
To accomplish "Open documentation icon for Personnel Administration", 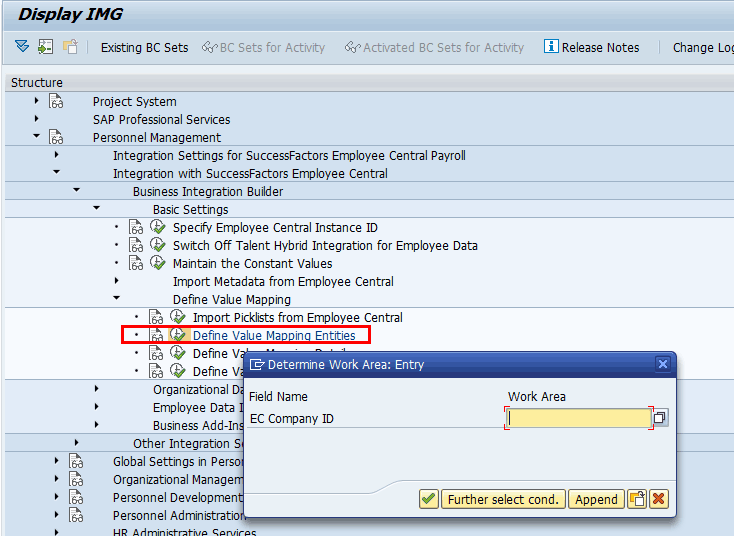I will click(76, 515).
